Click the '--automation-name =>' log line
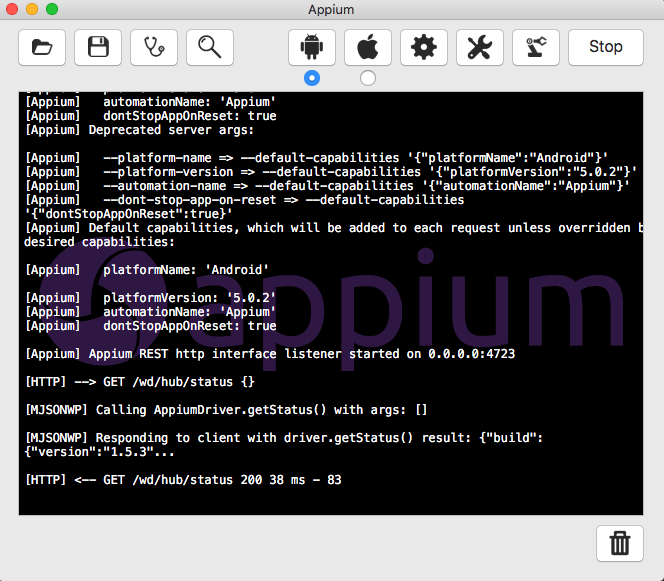The width and height of the screenshot is (664, 581). point(327,185)
